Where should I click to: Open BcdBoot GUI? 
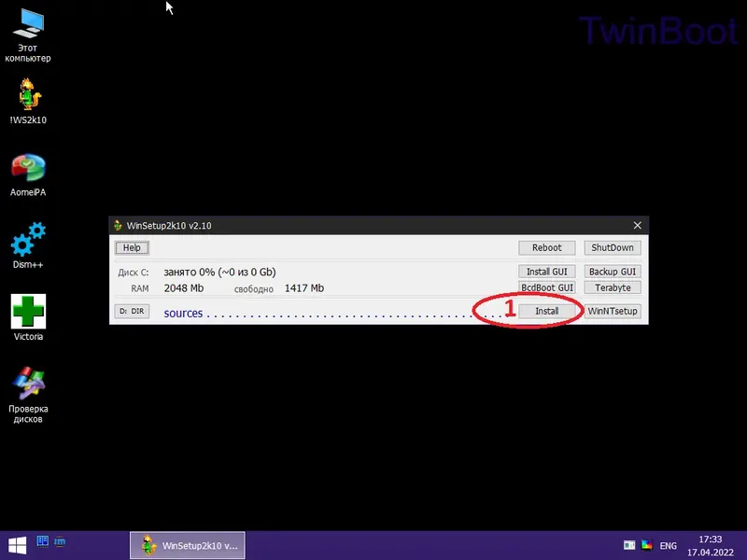tap(547, 287)
